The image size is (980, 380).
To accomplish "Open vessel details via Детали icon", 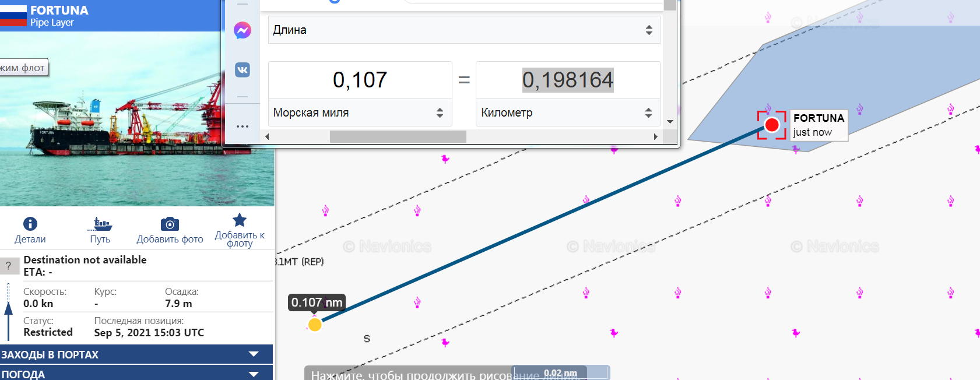I will (30, 224).
